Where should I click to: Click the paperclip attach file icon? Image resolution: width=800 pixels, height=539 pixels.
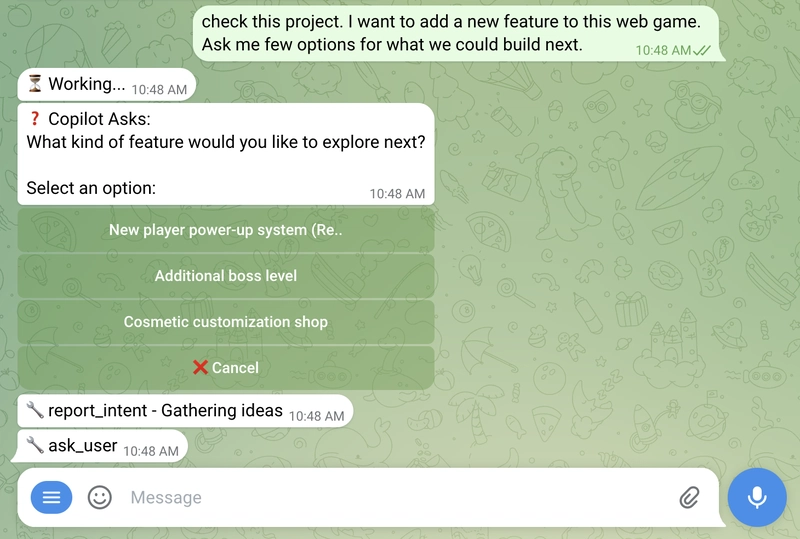pos(689,497)
